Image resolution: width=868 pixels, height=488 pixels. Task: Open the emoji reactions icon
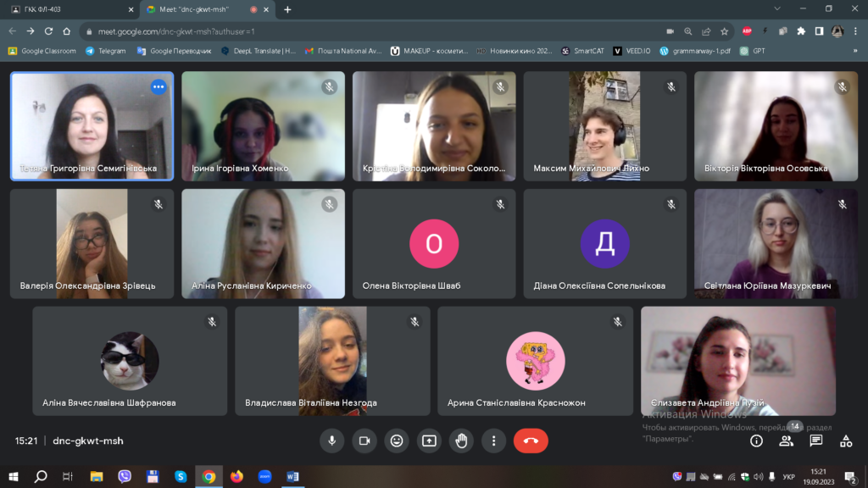pos(396,441)
